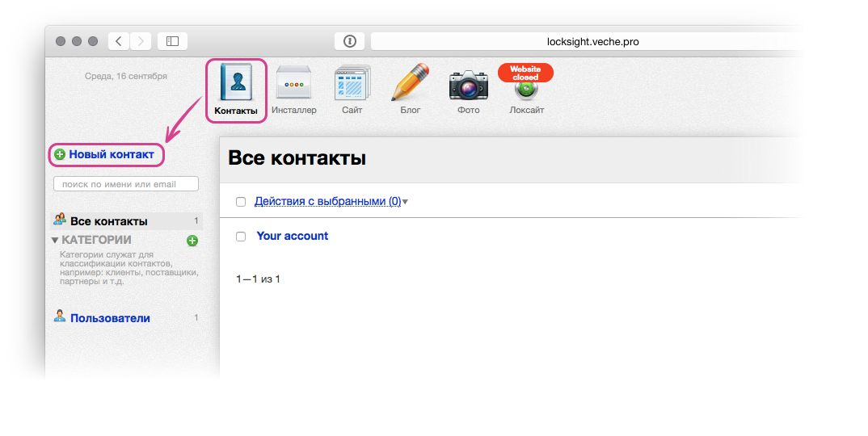The height and width of the screenshot is (436, 868).
Task: Click green plus icon beside Новый контакт
Action: tap(60, 154)
